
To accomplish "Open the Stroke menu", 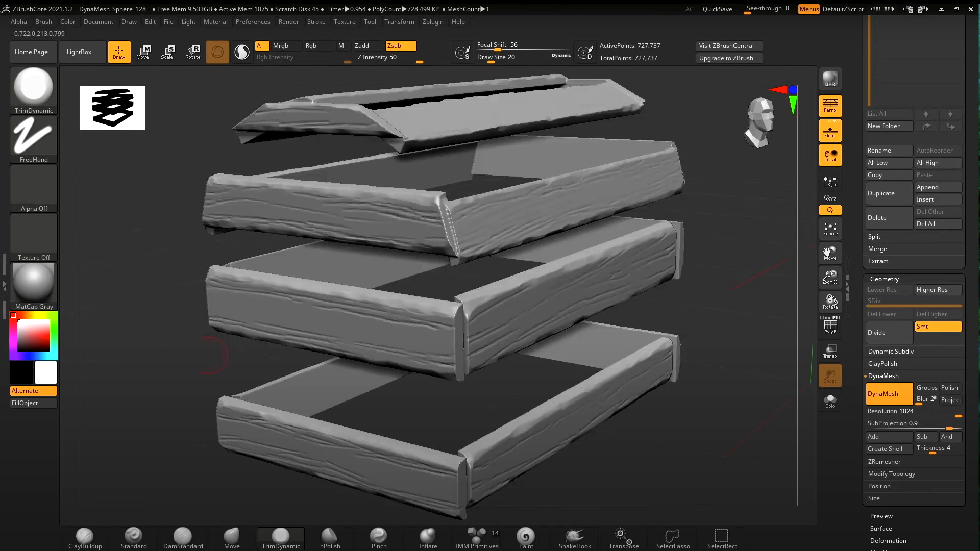I will pyautogui.click(x=316, y=22).
